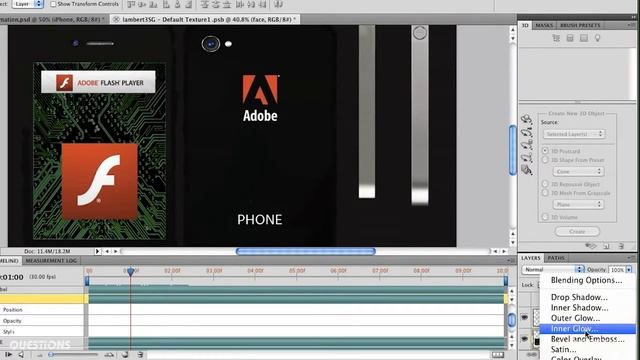Choose Bevel and Emboss from the menu

[x=587, y=339]
